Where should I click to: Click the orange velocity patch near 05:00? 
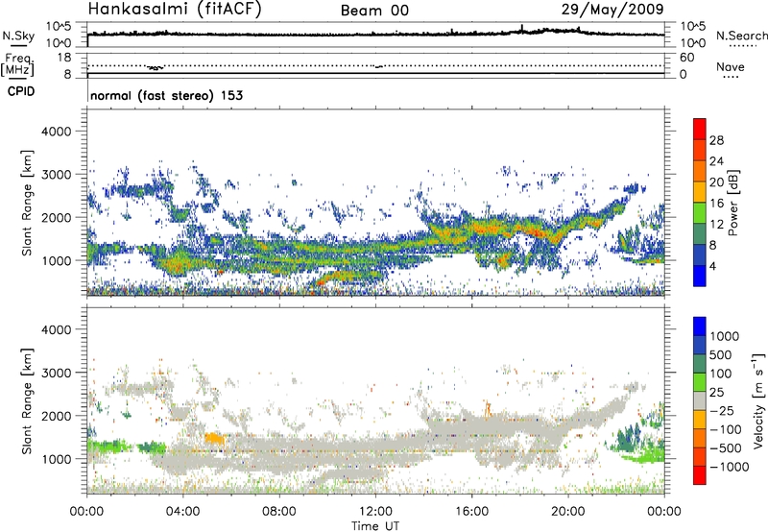click(x=214, y=439)
